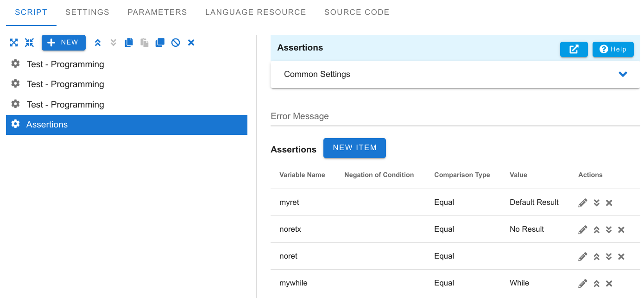Screen dimensions: 644x298
Task: Open the Source Code tab
Action: (357, 13)
